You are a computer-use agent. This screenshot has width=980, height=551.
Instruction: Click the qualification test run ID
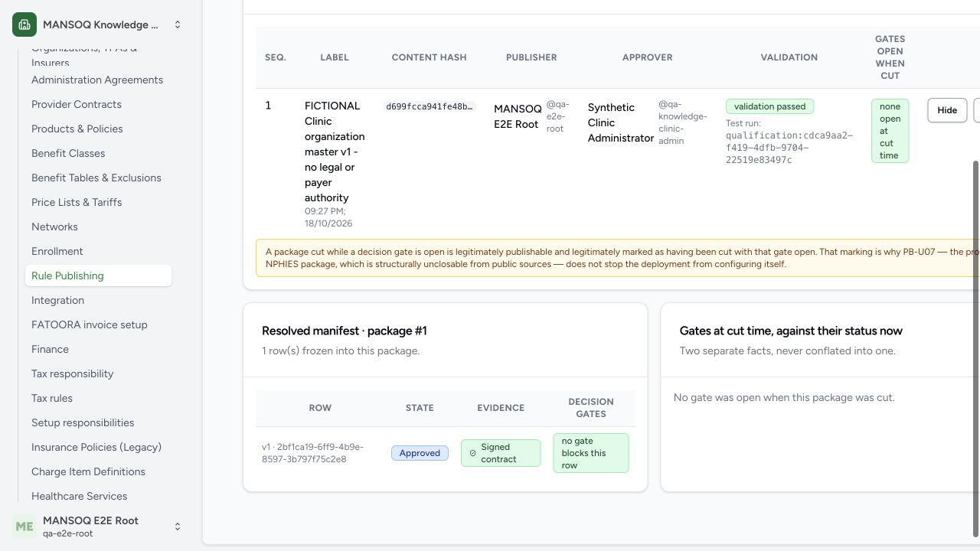[789, 148]
